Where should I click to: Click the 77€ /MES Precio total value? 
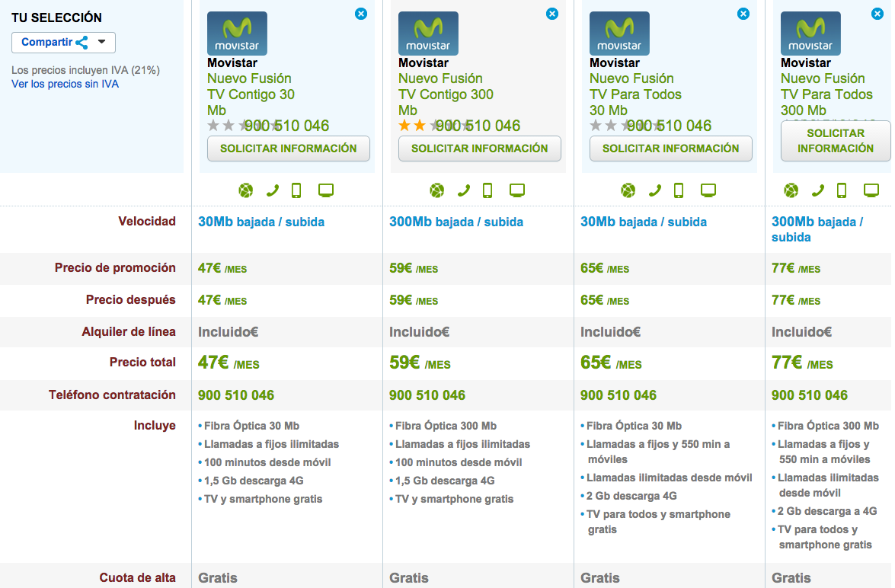point(802,363)
